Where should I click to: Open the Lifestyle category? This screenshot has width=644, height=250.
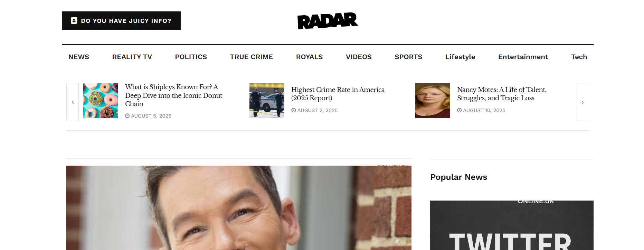[460, 57]
